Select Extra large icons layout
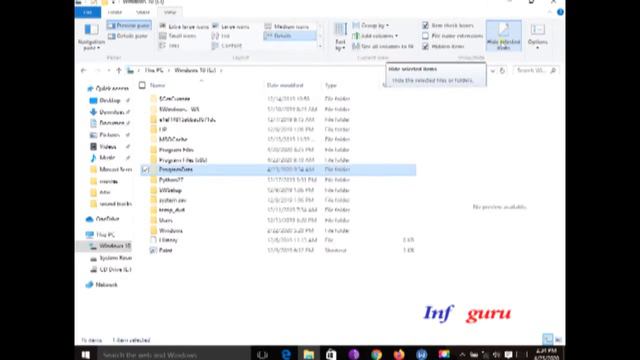 (184, 27)
